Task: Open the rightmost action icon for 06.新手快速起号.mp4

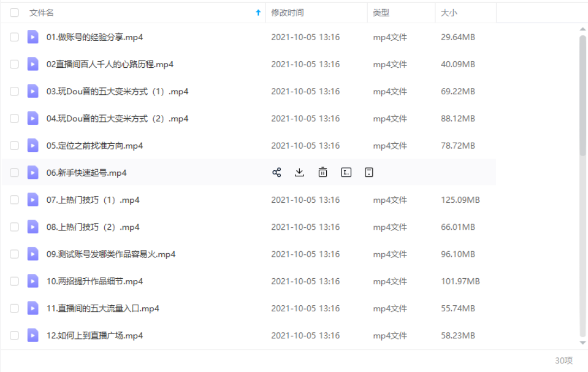Action: tap(369, 172)
